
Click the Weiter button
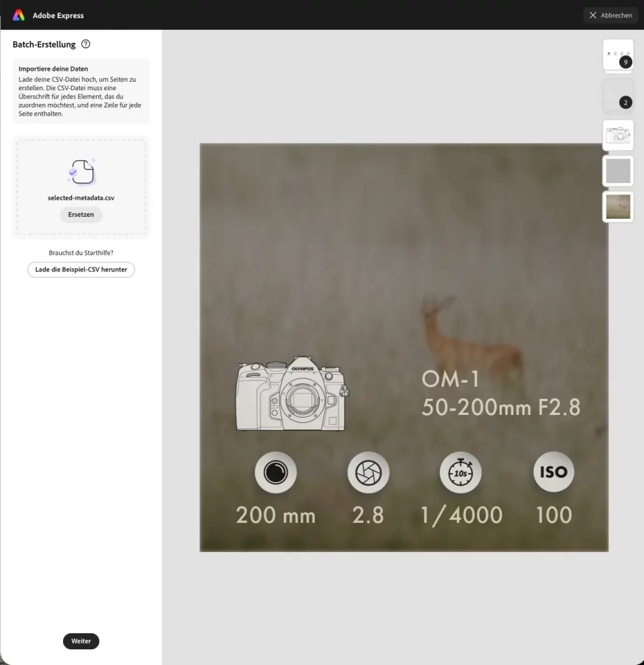point(81,641)
